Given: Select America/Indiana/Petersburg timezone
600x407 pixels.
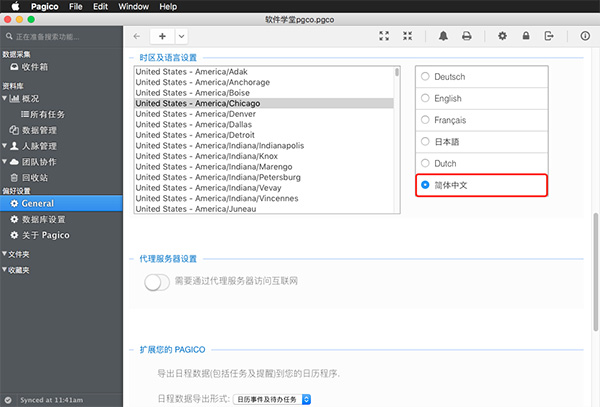Looking at the screenshot, I should [264, 177].
